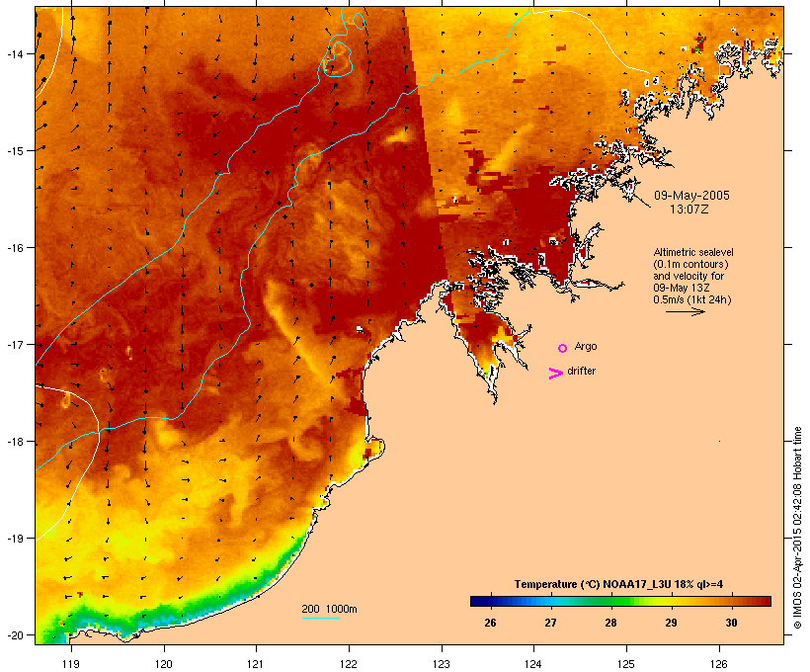Click latitude axis label -16
Viewport: 810px width, 672px height.
click(14, 248)
